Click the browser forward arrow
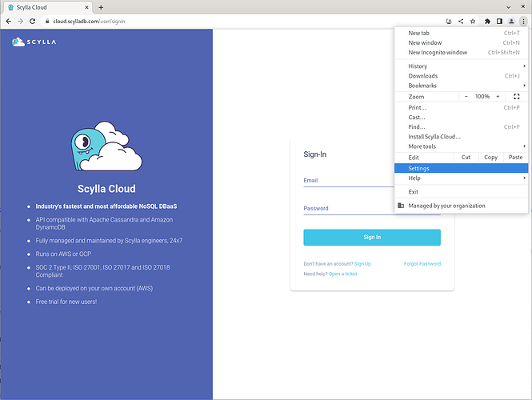 tap(20, 22)
